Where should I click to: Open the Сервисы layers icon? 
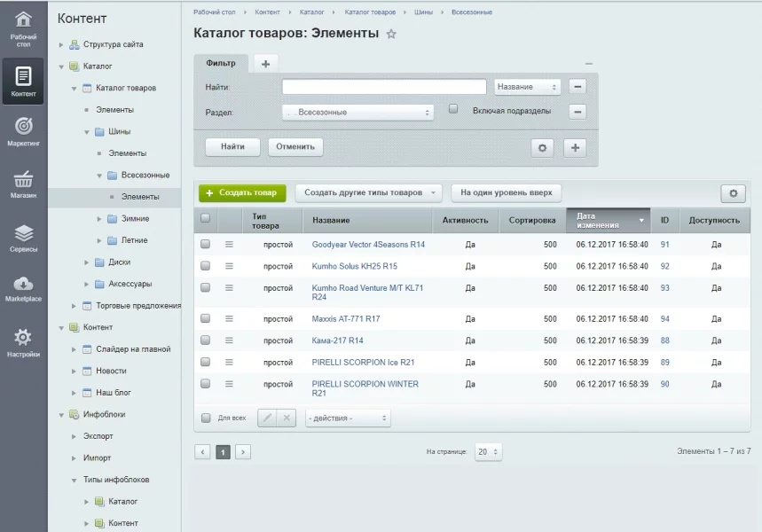coord(23,233)
